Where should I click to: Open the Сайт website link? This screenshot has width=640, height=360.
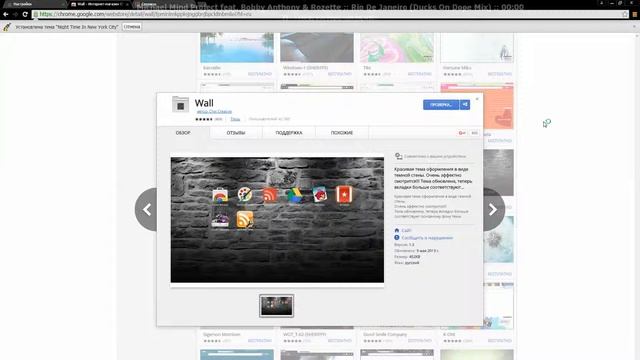tap(406, 231)
